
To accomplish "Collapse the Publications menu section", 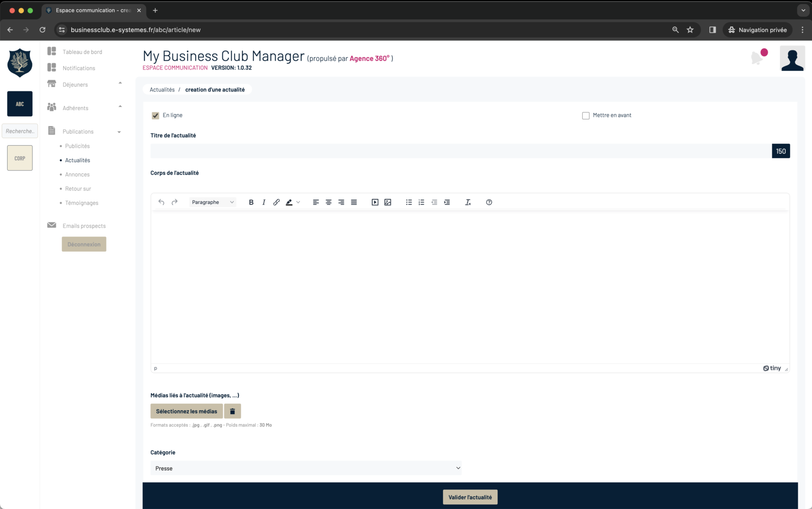I will coord(119,132).
